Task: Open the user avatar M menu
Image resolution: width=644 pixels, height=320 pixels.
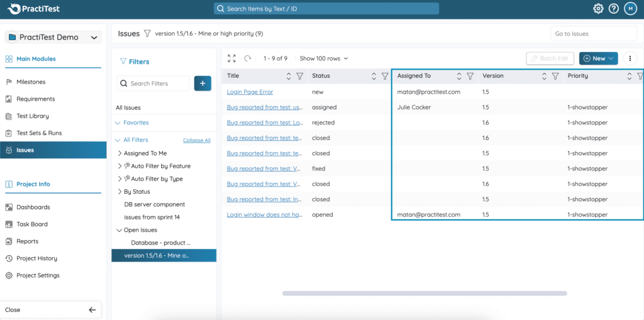Action: [630, 9]
